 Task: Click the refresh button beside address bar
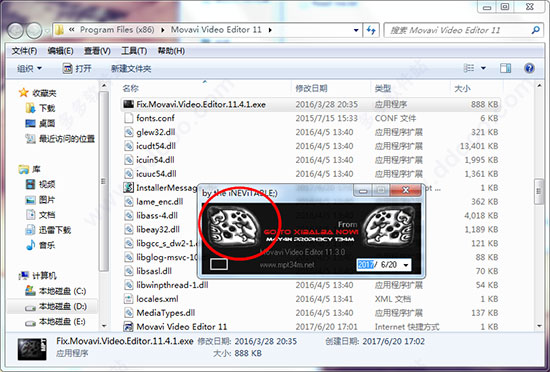click(371, 30)
